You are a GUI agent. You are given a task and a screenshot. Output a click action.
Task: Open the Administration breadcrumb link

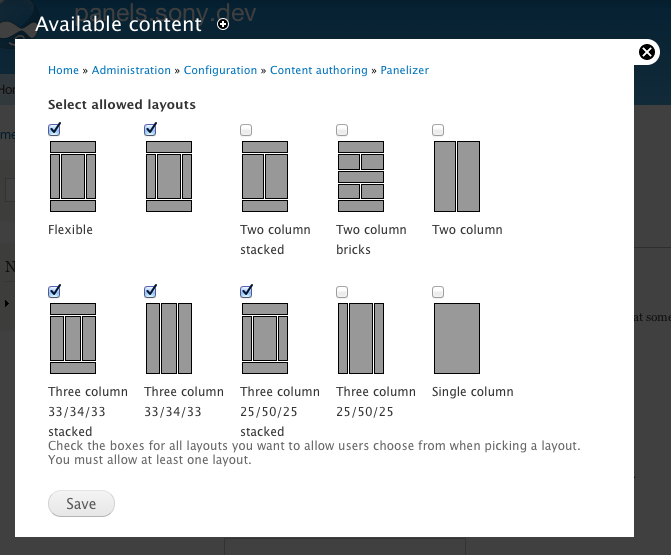[132, 70]
